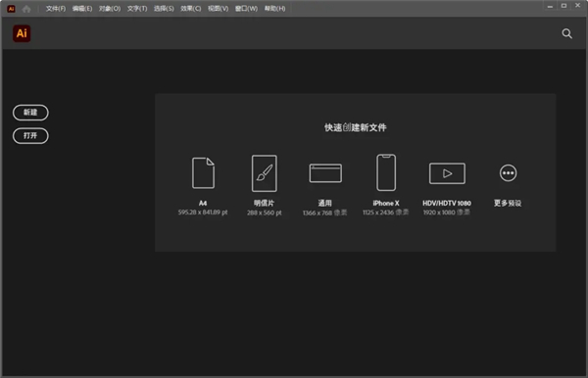Pick the 1366 x 768 web preset icon
This screenshot has width=588, height=378.
325,173
